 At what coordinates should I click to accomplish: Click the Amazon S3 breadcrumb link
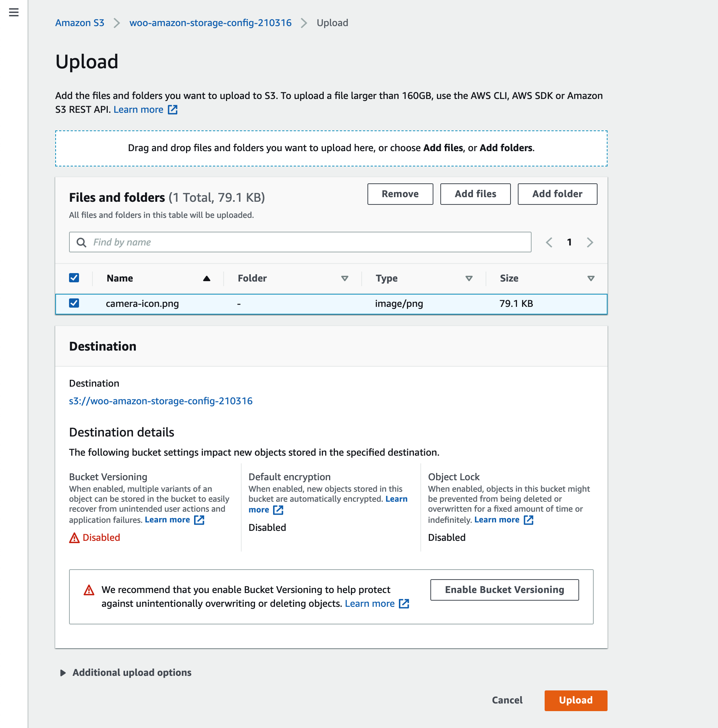tap(79, 23)
